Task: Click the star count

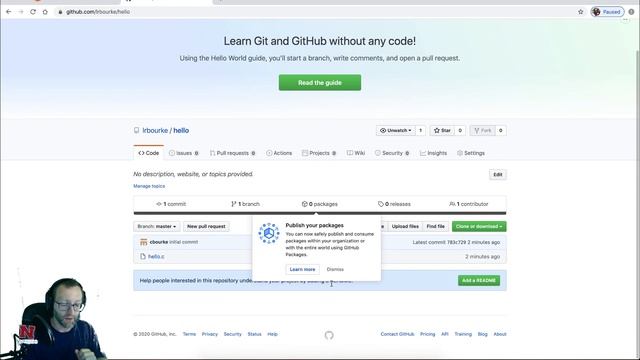Action: click(460, 130)
